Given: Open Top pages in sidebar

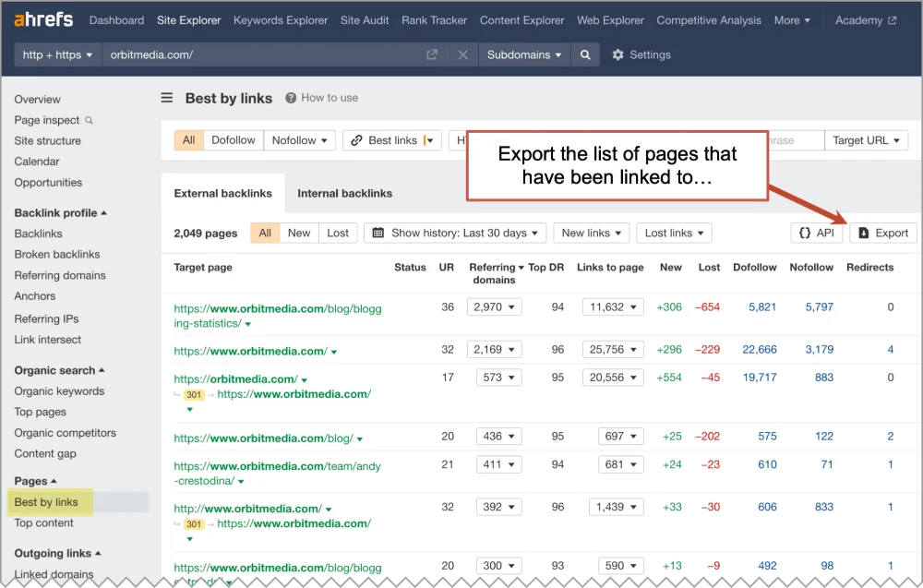Looking at the screenshot, I should point(40,412).
